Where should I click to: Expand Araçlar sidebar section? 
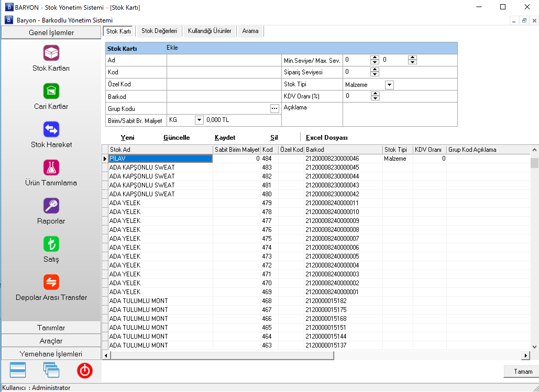(x=51, y=341)
